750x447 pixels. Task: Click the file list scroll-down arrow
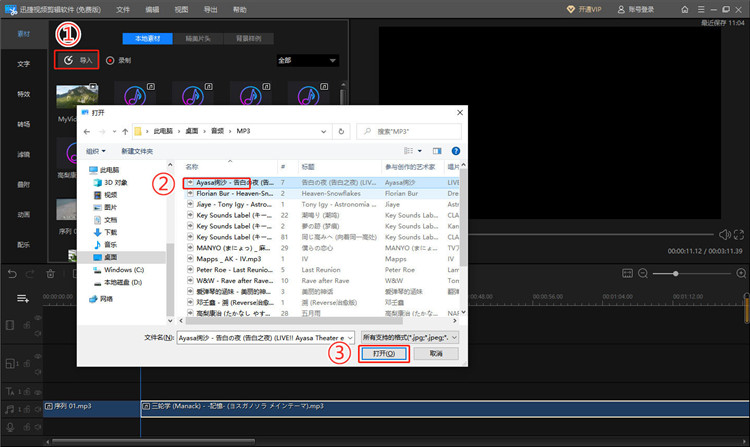tap(463, 312)
